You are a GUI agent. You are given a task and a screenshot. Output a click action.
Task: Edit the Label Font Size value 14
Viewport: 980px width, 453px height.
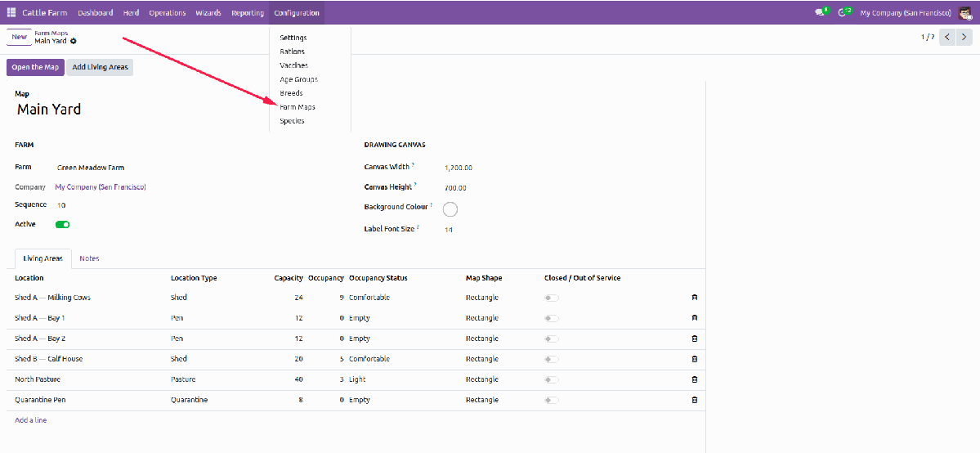[449, 230]
